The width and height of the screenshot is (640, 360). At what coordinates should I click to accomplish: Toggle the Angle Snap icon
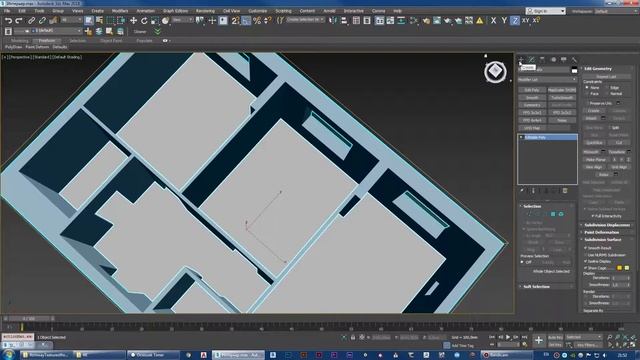point(246,20)
